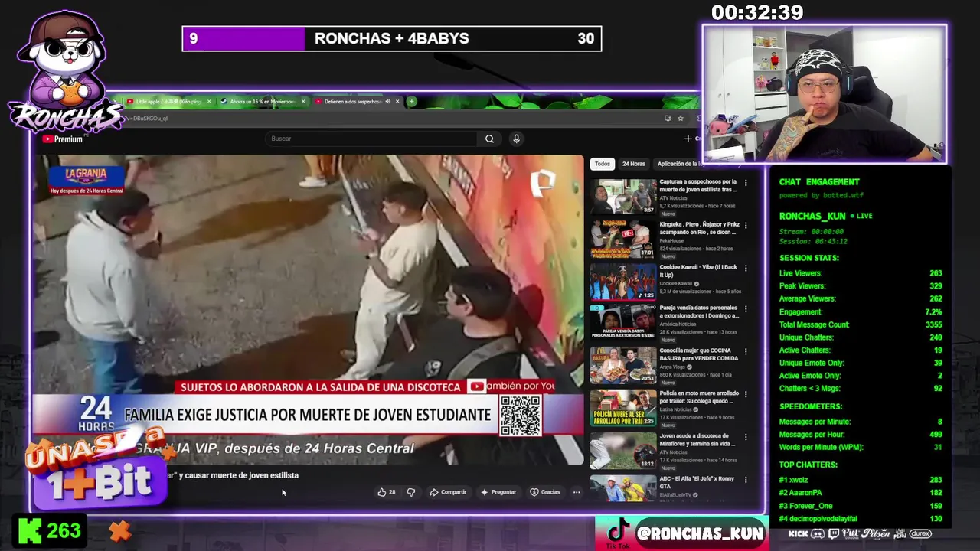Click the Kick viewer count logo
Screen dimensions: 980x551
pos(31,530)
